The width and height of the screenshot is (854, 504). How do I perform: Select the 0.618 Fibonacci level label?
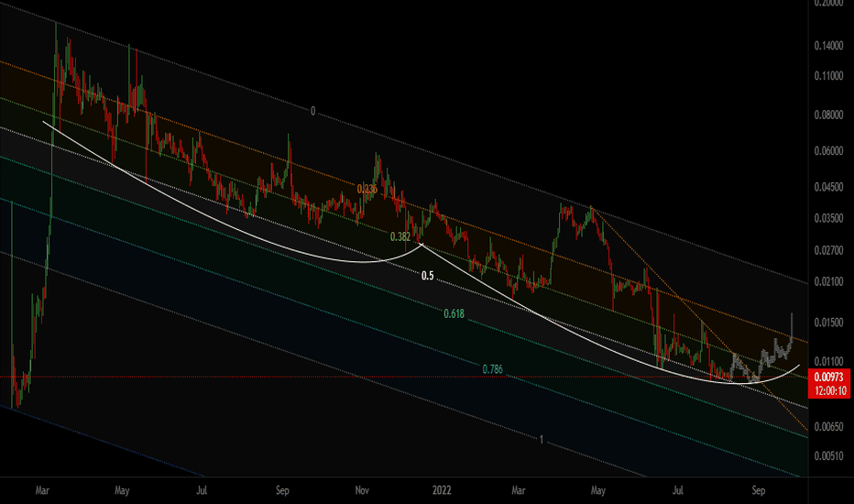tap(454, 313)
